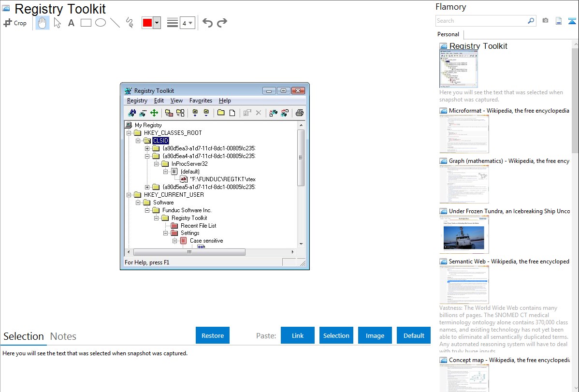Click the Find Next binoculars-with-dots icon
The width and height of the screenshot is (579, 392).
[143, 113]
